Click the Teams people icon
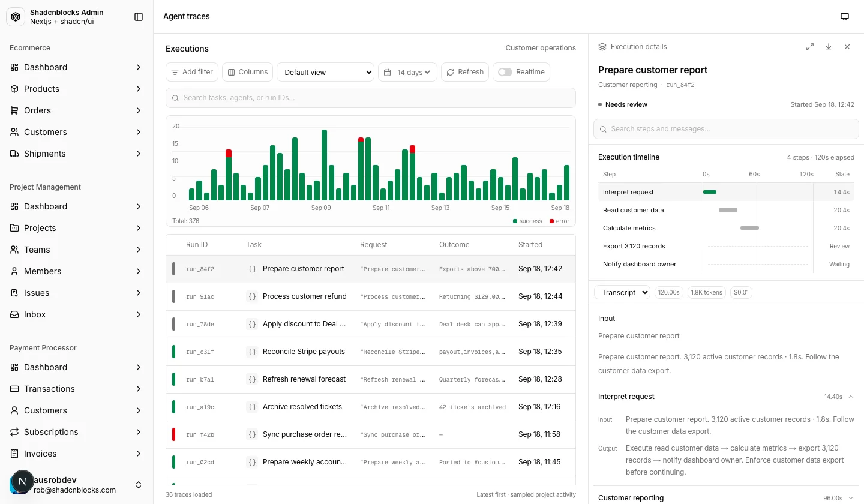Screen dimensions: 864x504 coord(14,250)
